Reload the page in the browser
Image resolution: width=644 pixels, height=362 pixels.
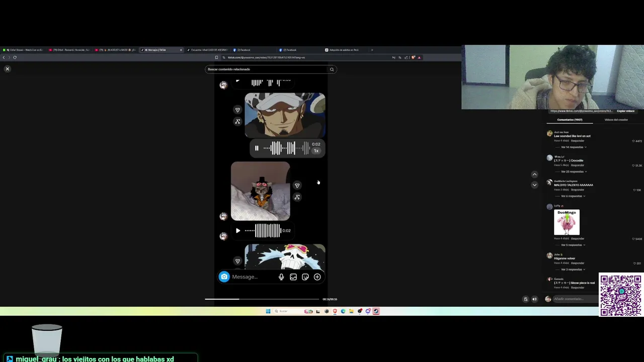click(x=15, y=57)
